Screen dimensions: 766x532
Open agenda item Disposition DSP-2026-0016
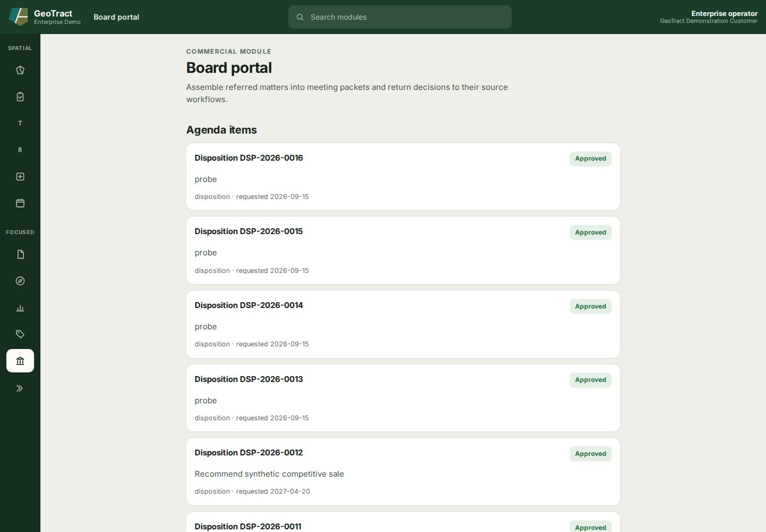pos(403,177)
